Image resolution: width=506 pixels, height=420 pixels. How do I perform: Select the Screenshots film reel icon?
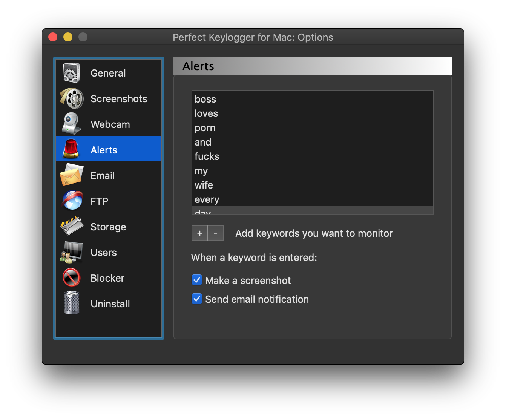pos(71,98)
